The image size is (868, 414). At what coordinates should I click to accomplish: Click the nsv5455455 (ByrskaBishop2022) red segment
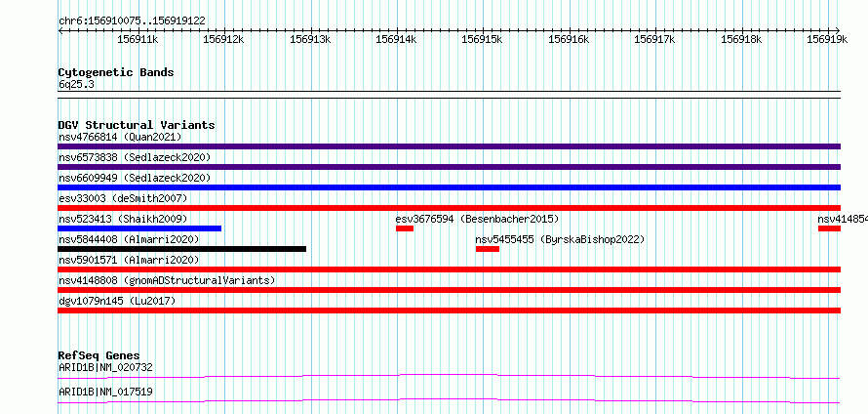coord(487,249)
